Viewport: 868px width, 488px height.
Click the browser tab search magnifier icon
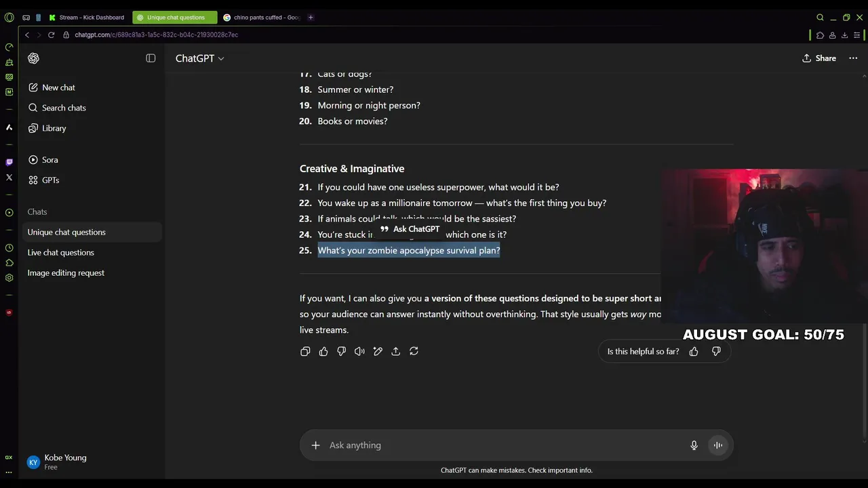[x=820, y=18]
